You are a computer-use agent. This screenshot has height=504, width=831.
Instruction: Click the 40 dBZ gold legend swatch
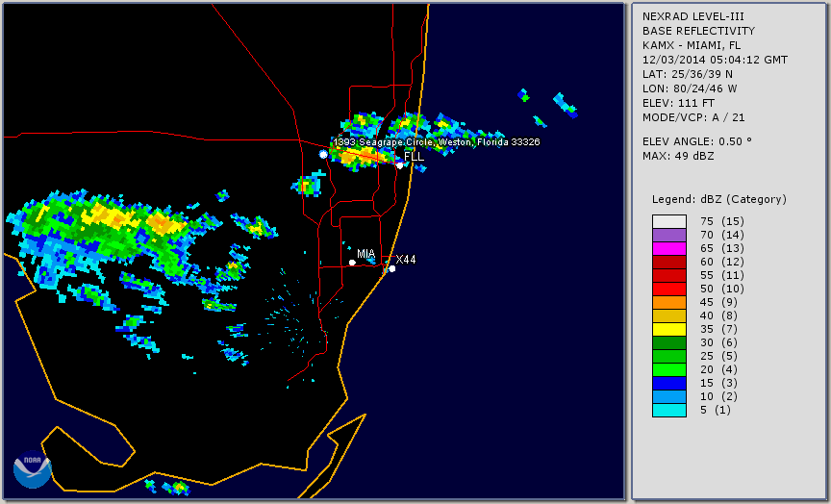pos(668,315)
